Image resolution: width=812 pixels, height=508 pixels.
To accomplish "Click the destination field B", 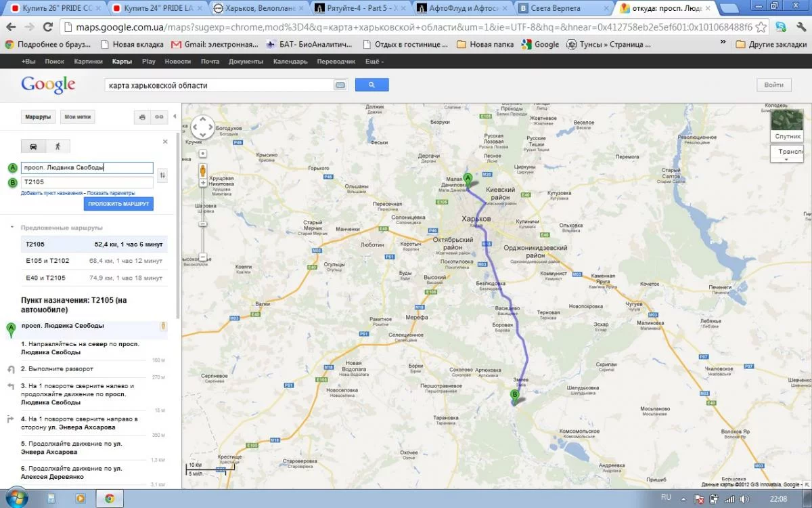I will click(x=87, y=182).
